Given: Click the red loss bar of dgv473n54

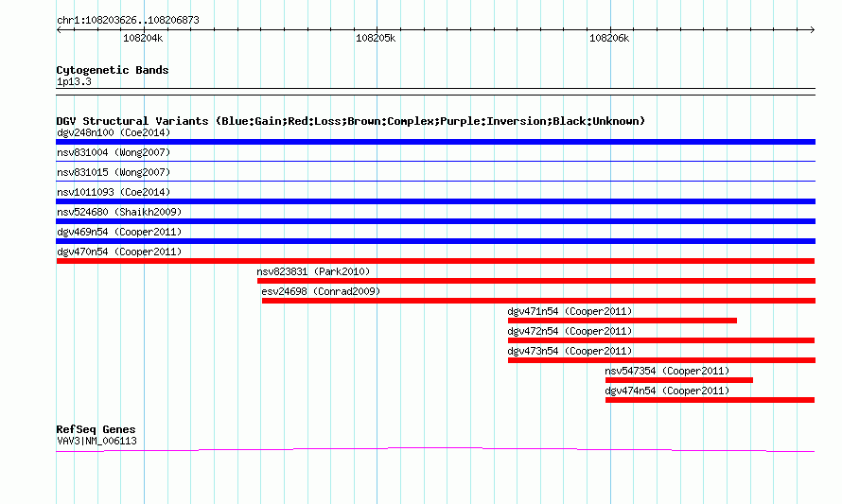Looking at the screenshot, I should 661,360.
